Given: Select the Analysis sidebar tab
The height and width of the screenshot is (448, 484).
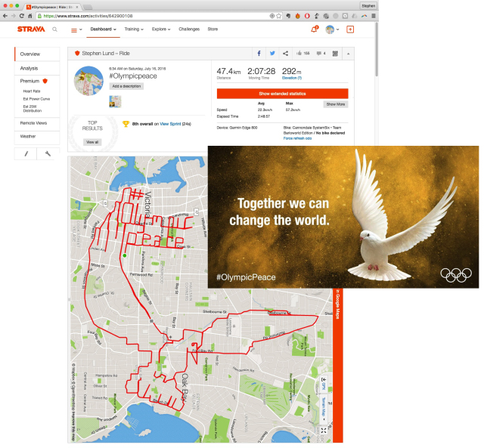Looking at the screenshot, I should pos(37,68).
